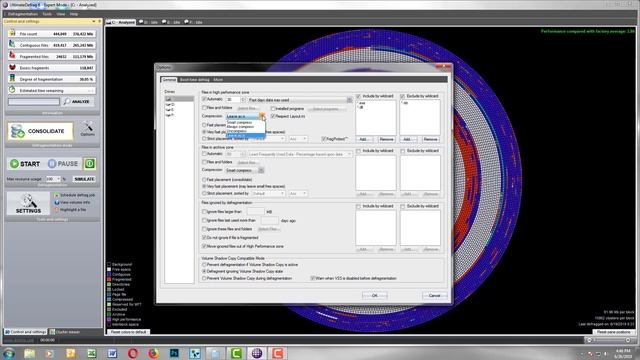Image resolution: width=640 pixels, height=360 pixels.
Task: Click the Highlight a file icon
Action: pos(57,210)
